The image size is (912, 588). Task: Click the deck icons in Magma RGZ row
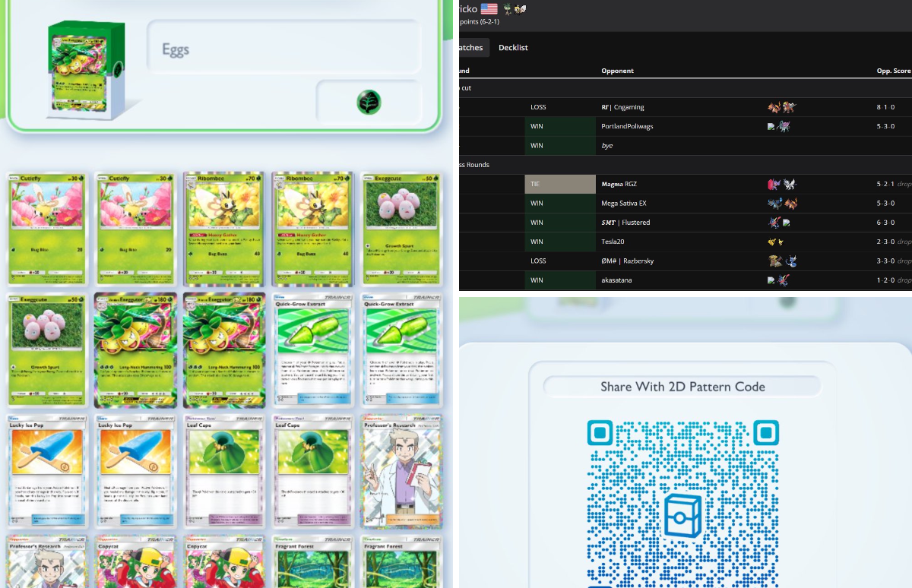tap(781, 184)
